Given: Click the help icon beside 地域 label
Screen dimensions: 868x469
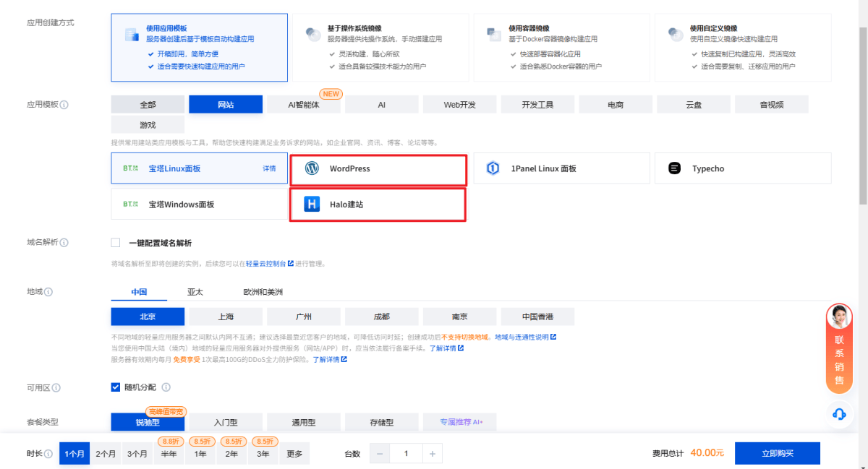Looking at the screenshot, I should pyautogui.click(x=48, y=293).
